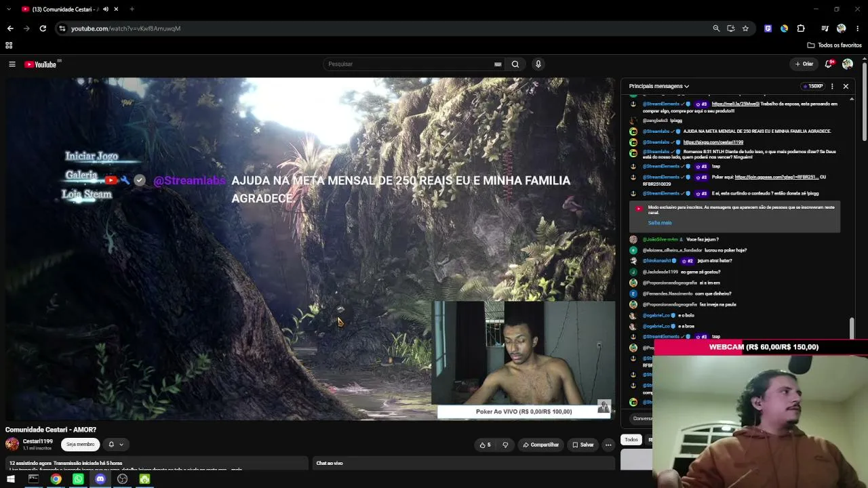Open the zoom magnifier in the address bar
This screenshot has width=868, height=488.
[716, 28]
